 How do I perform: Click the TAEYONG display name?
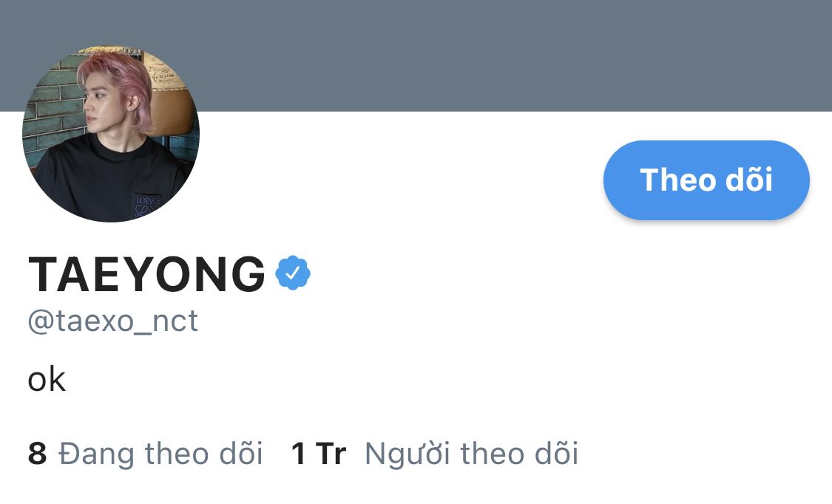tap(147, 274)
